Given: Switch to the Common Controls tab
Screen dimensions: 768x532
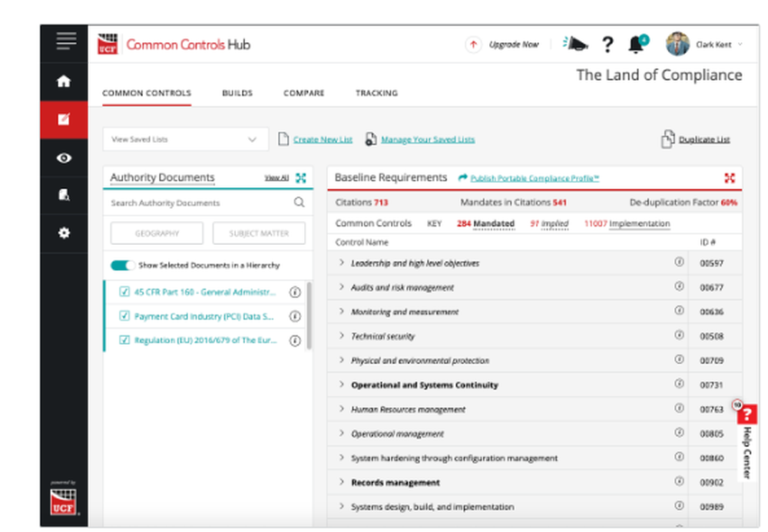Looking at the screenshot, I should (147, 93).
